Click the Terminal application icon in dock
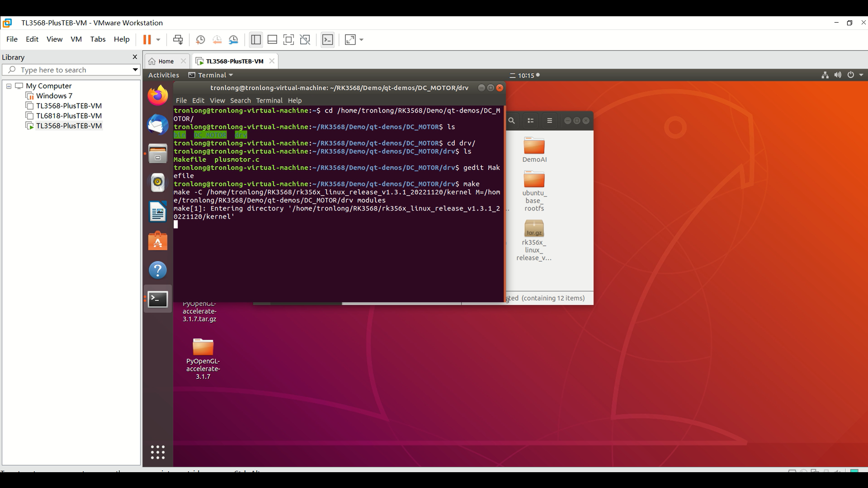This screenshot has height=488, width=868. coord(157,299)
